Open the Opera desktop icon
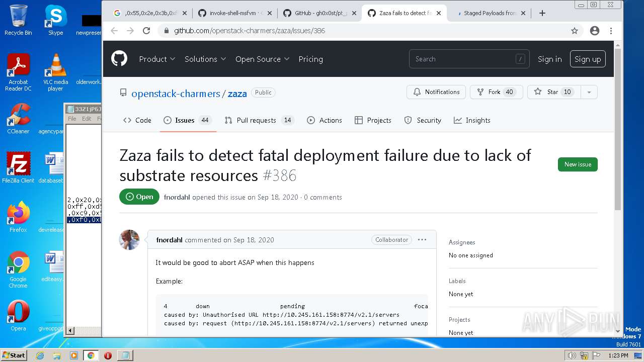 pos(18,316)
